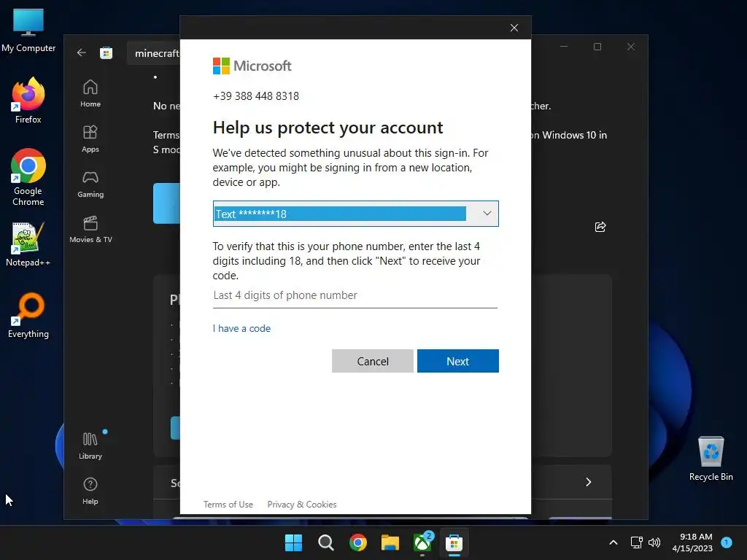
Task: Open File Explorer from the taskbar
Action: [x=390, y=542]
